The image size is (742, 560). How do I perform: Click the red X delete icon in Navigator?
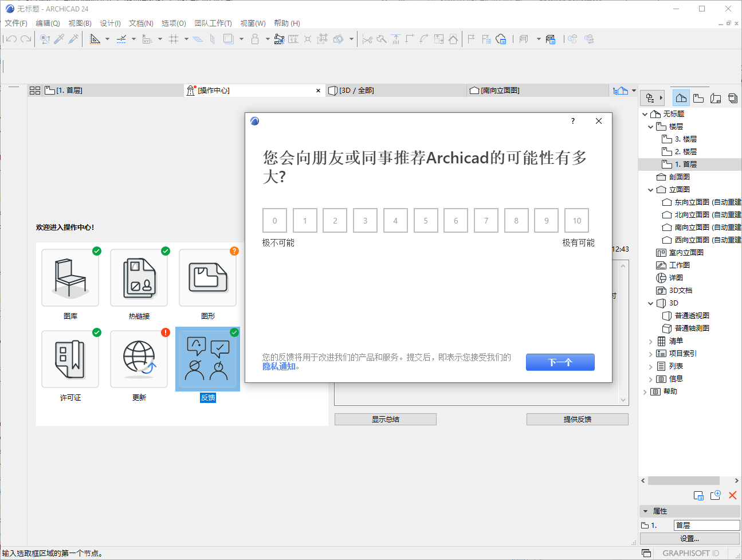733,495
